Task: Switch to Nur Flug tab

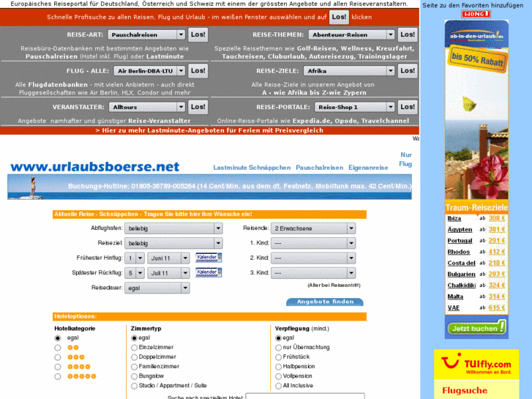Action: 406,160
